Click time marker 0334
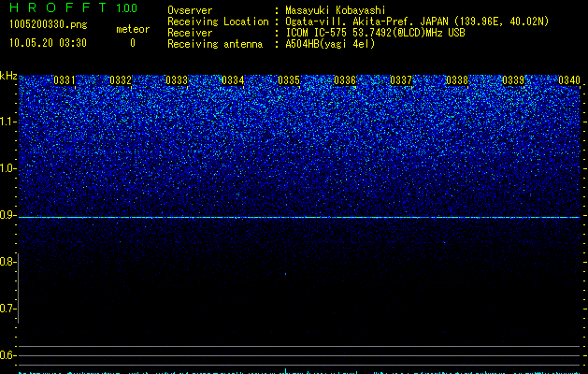This screenshot has height=374, width=588. point(233,80)
